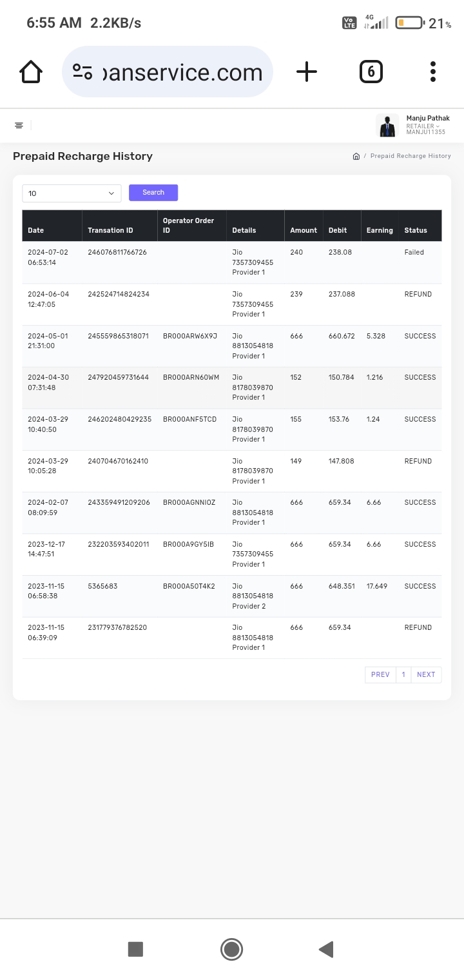Expand the page size dropdown showing 10
This screenshot has width=464, height=980.
click(72, 193)
